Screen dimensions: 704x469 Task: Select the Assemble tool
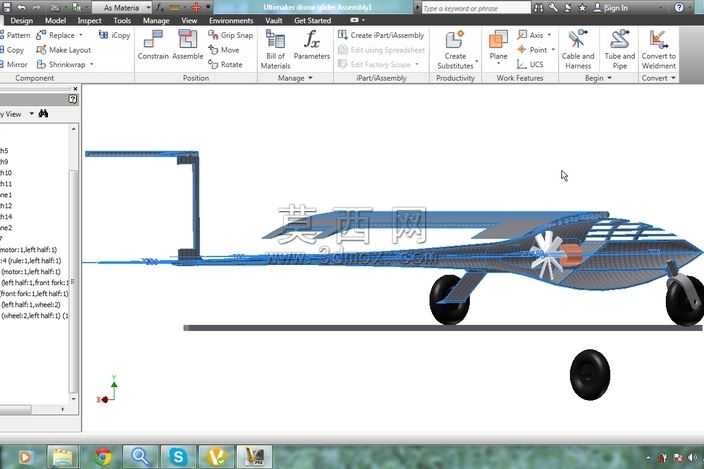click(x=188, y=45)
